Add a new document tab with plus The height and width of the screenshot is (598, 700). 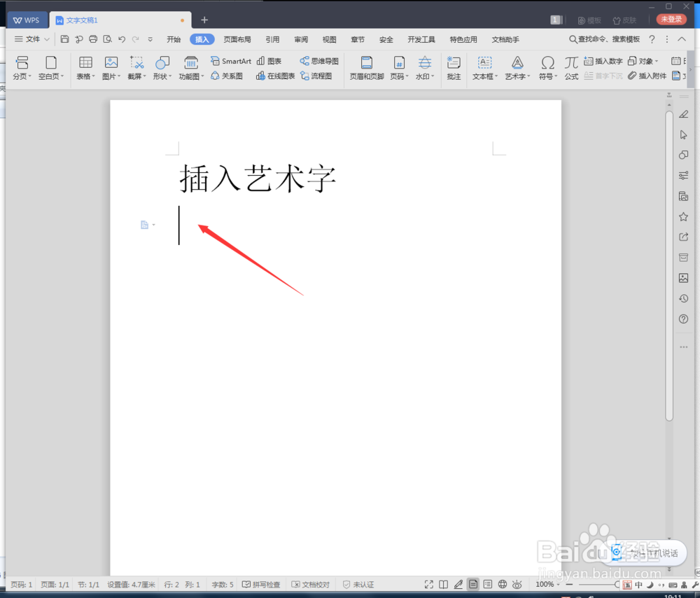click(204, 20)
